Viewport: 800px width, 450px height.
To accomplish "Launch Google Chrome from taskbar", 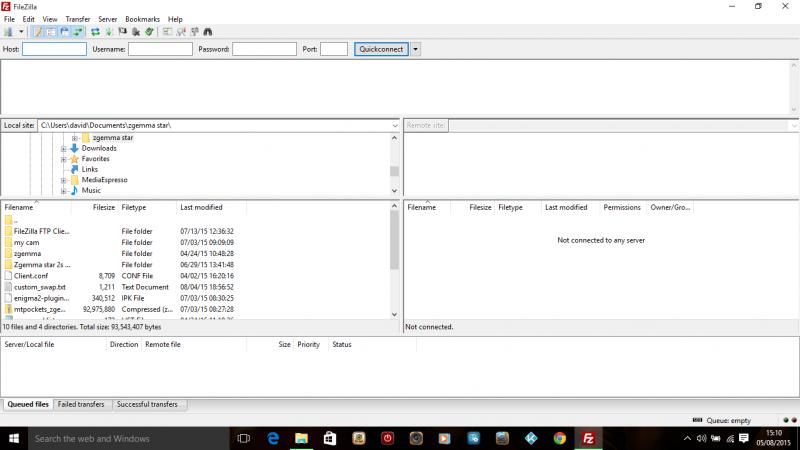I will click(x=560, y=438).
